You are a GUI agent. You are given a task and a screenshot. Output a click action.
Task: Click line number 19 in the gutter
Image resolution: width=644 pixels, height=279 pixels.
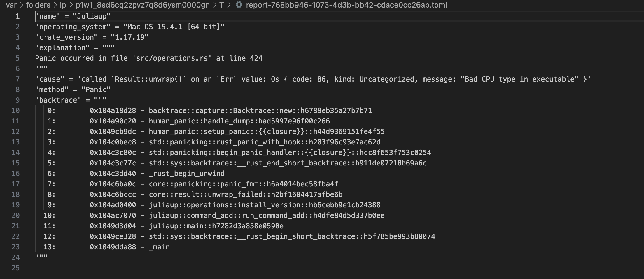pyautogui.click(x=16, y=205)
